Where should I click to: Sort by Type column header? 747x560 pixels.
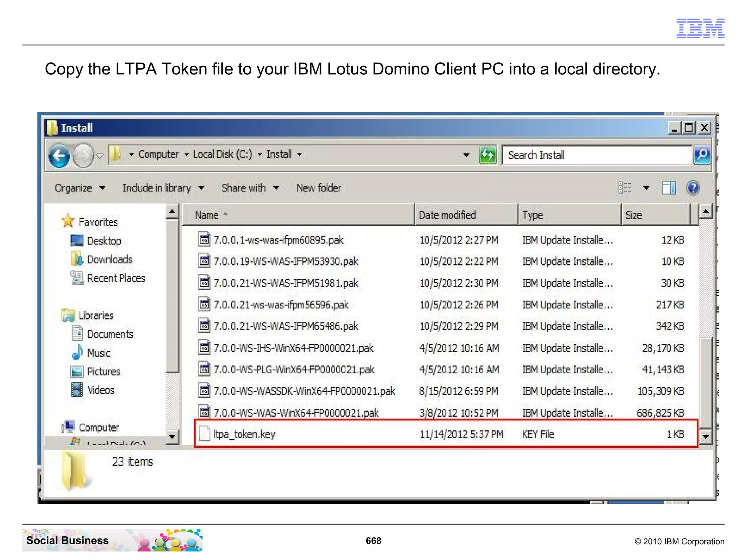(x=569, y=215)
